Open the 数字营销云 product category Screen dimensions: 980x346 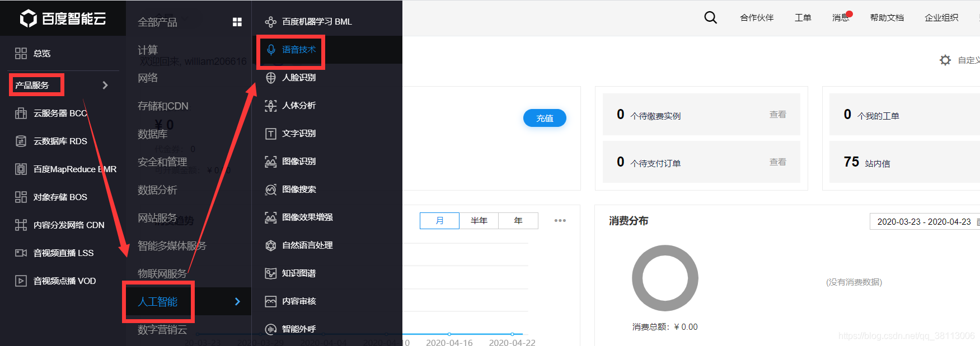pos(162,329)
